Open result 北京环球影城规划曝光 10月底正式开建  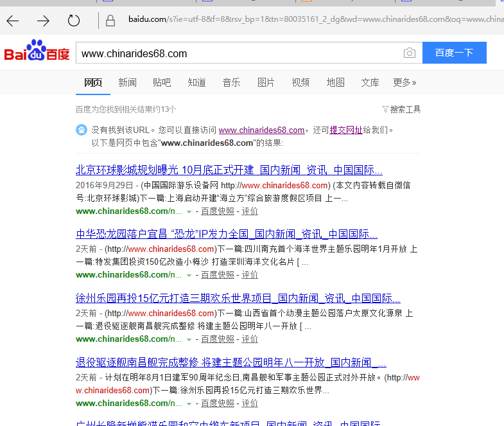[x=229, y=170]
